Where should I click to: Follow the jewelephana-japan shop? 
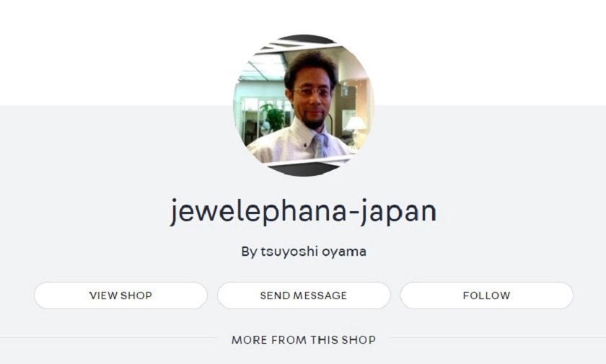(x=486, y=296)
